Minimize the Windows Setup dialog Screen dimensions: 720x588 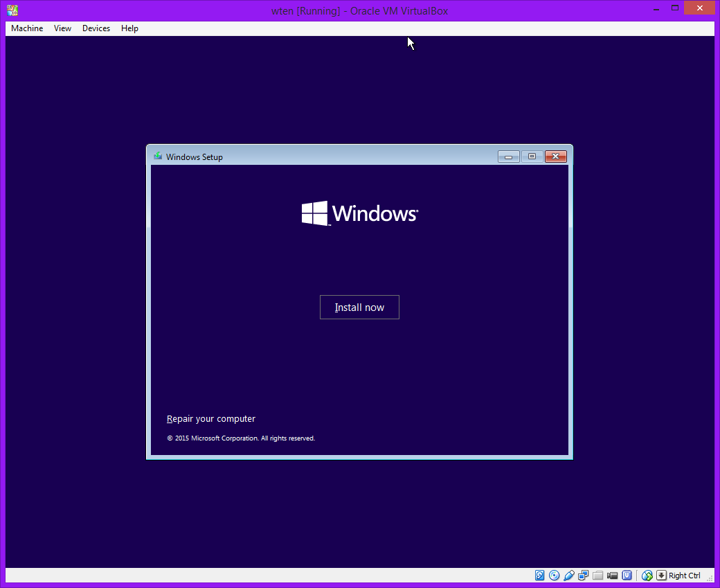(x=508, y=157)
